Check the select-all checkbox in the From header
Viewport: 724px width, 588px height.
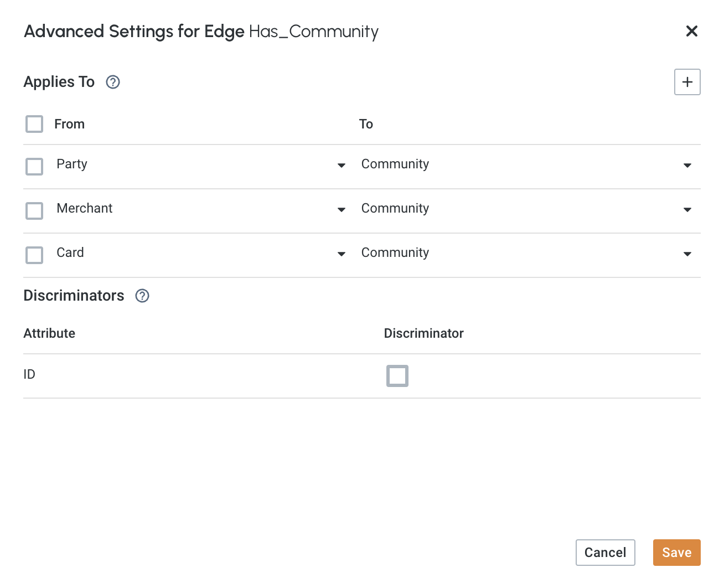pos(34,124)
